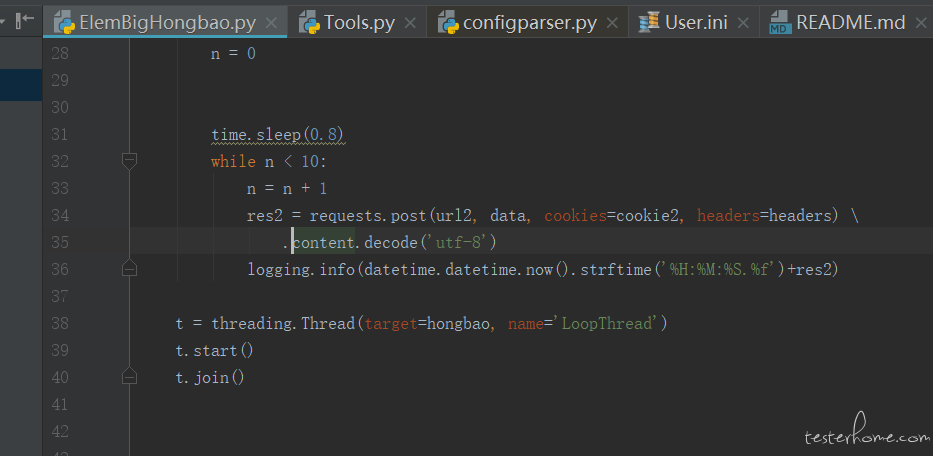Click the Tools.py Python file icon
Viewport: 933px width, 456px height.
point(309,23)
